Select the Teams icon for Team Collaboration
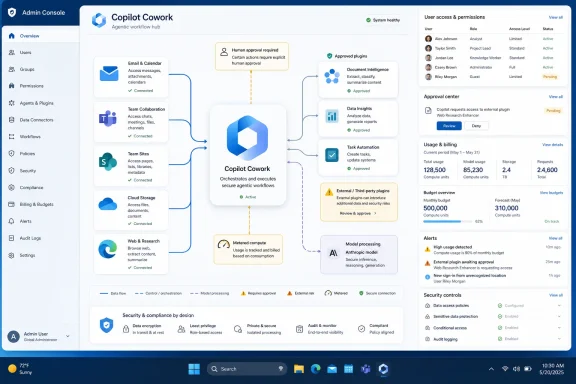This screenshot has width=576, height=384. [x=108, y=118]
